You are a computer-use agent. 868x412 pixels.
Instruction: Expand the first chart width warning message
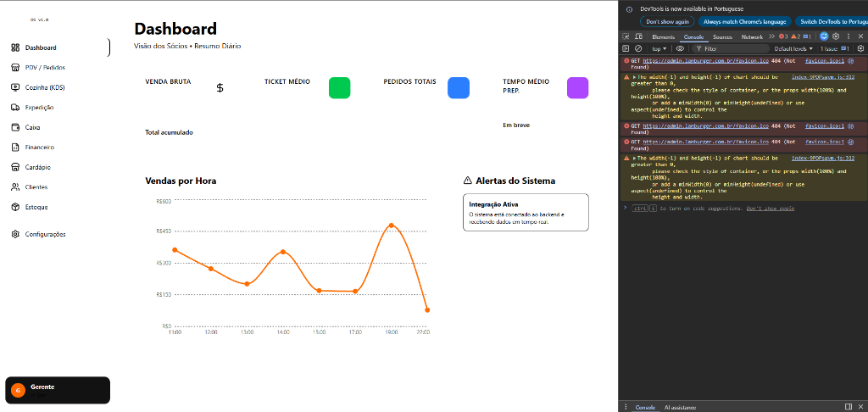634,76
